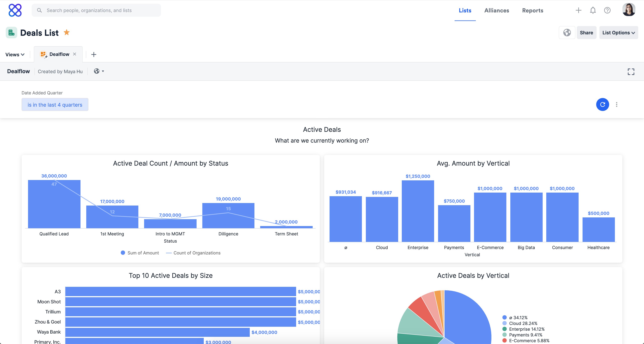Click the star to unfavorite Deals List
Viewport: 644px width, 344px height.
(67, 32)
